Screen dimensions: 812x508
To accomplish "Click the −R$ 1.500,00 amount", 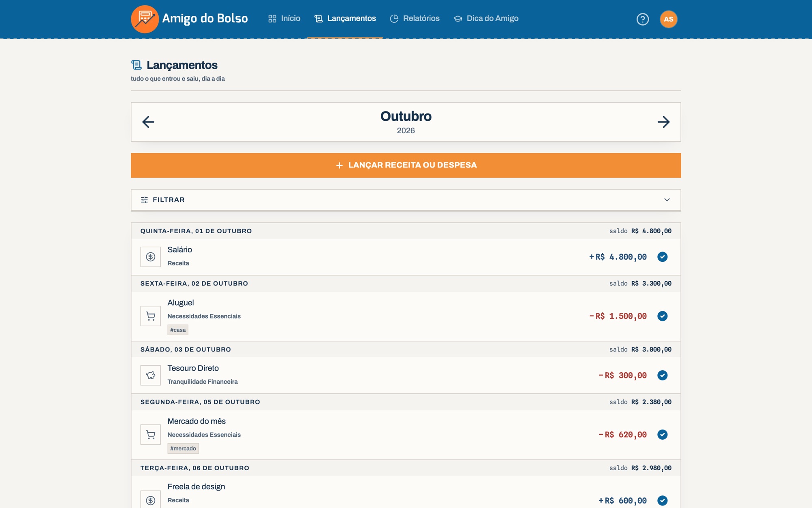I will click(618, 316).
